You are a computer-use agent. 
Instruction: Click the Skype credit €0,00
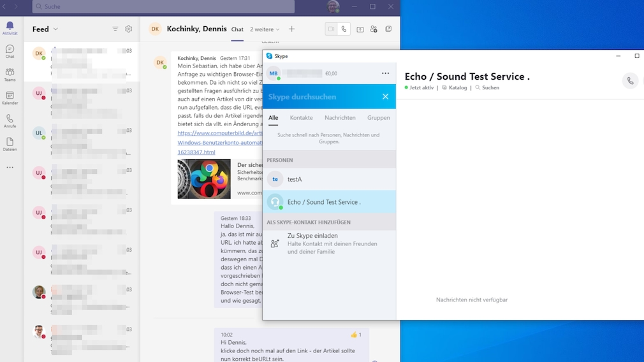[331, 74]
